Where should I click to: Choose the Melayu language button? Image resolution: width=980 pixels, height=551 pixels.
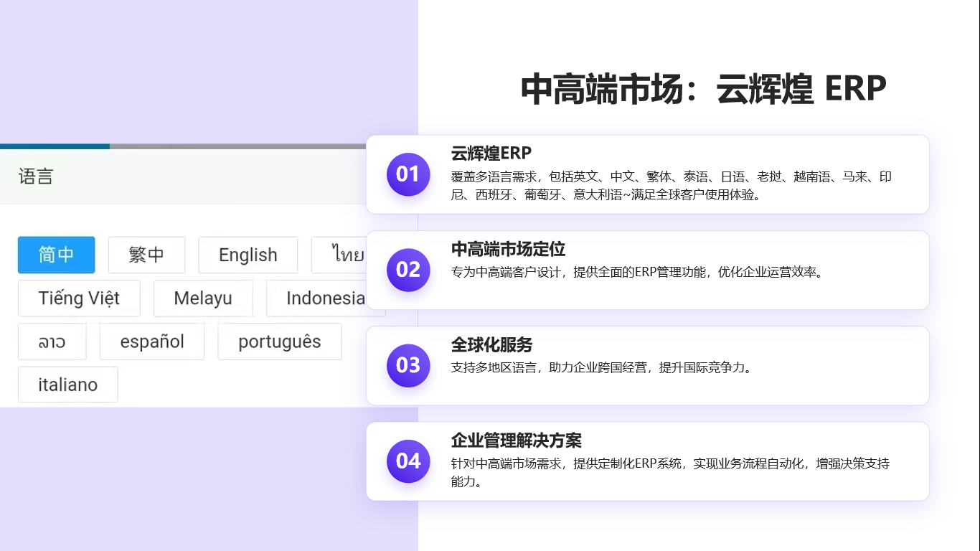[203, 298]
